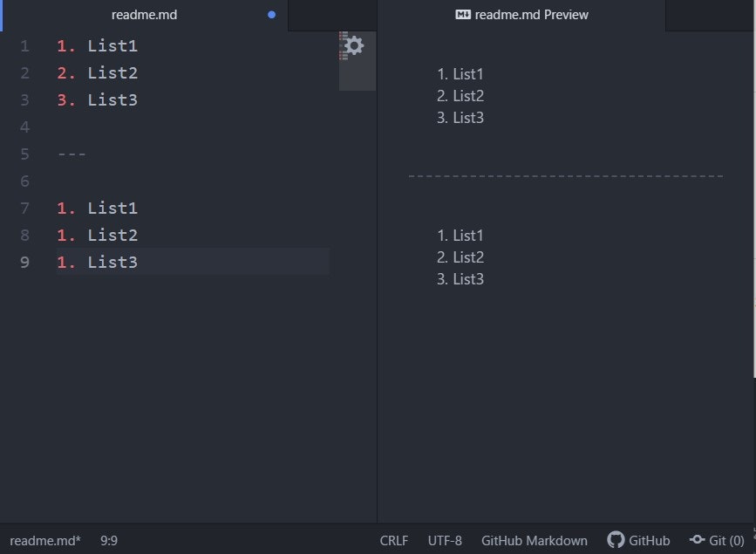This screenshot has width=756, height=554.
Task: Click the horizontal rule dashes on line 5
Action: click(72, 154)
